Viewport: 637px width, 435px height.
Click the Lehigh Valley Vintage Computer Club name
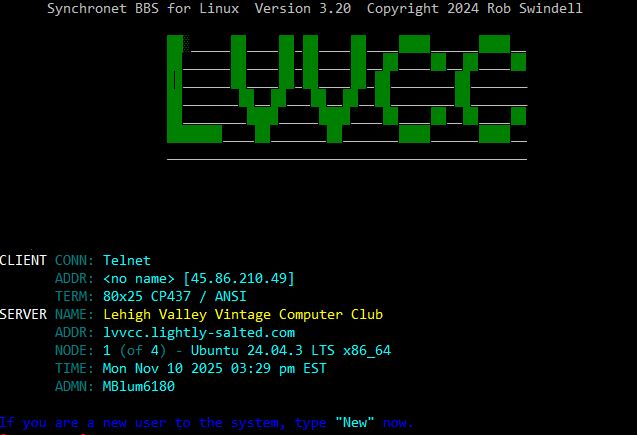(x=243, y=314)
